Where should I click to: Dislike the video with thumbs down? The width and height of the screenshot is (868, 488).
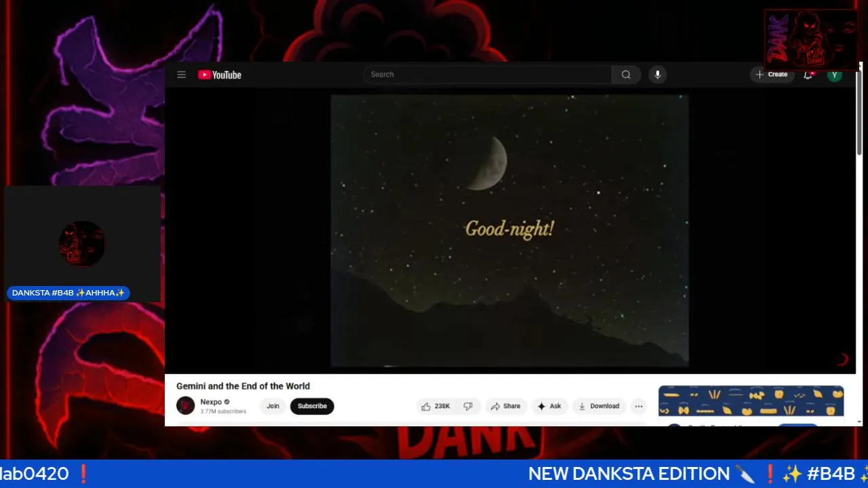coord(468,406)
